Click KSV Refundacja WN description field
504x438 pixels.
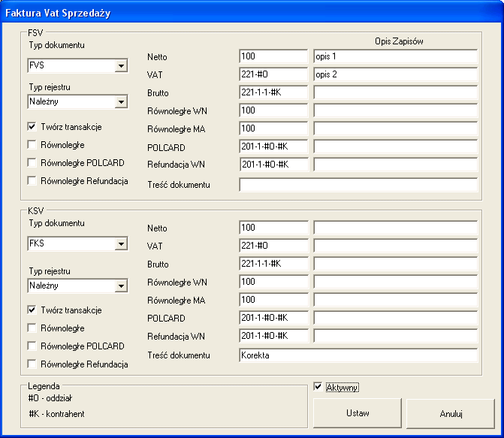coord(396,336)
